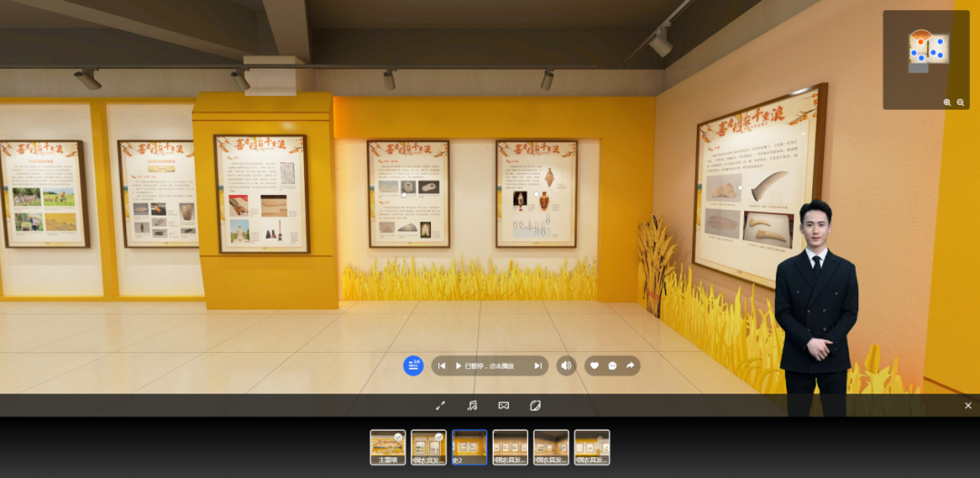Open the blue scene list menu button
This screenshot has height=478, width=980.
(x=414, y=366)
